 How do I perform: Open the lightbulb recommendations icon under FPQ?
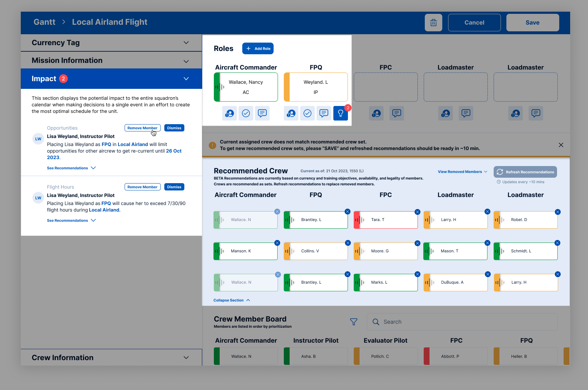(x=341, y=113)
